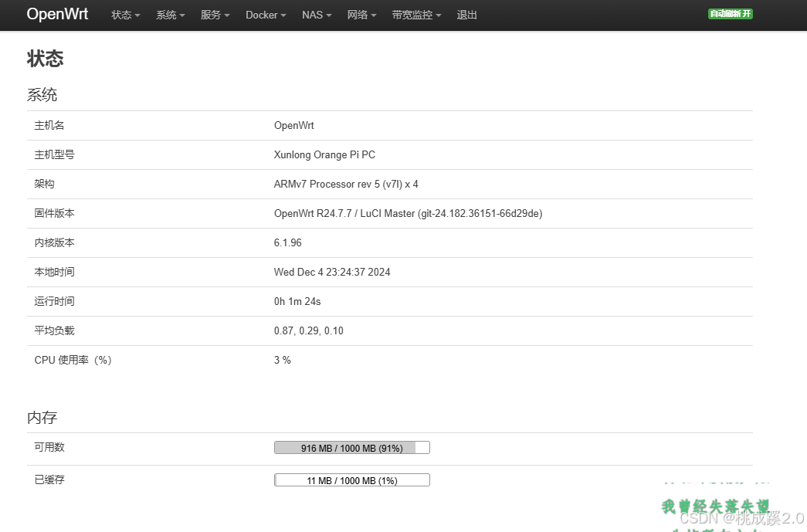Click the 主机名 row label
This screenshot has height=532, width=807.
(49, 126)
